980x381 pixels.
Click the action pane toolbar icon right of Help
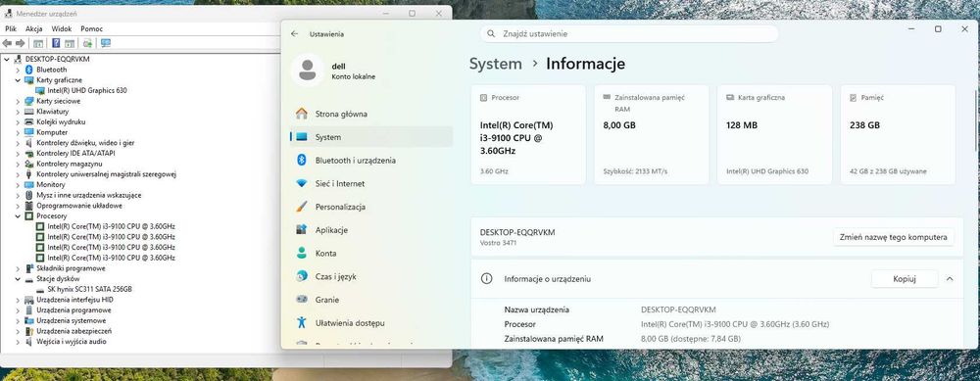70,43
